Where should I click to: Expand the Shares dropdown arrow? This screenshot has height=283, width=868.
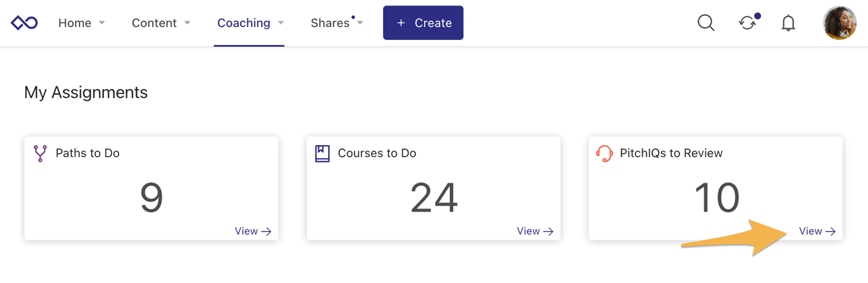pyautogui.click(x=360, y=23)
